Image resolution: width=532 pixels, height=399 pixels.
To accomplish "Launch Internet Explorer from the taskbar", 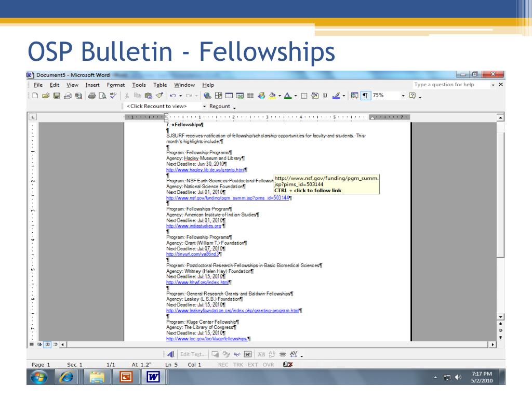I will (66, 377).
